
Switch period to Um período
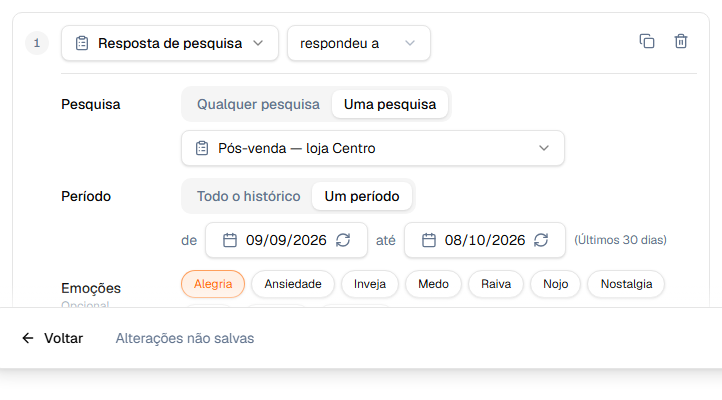point(362,197)
